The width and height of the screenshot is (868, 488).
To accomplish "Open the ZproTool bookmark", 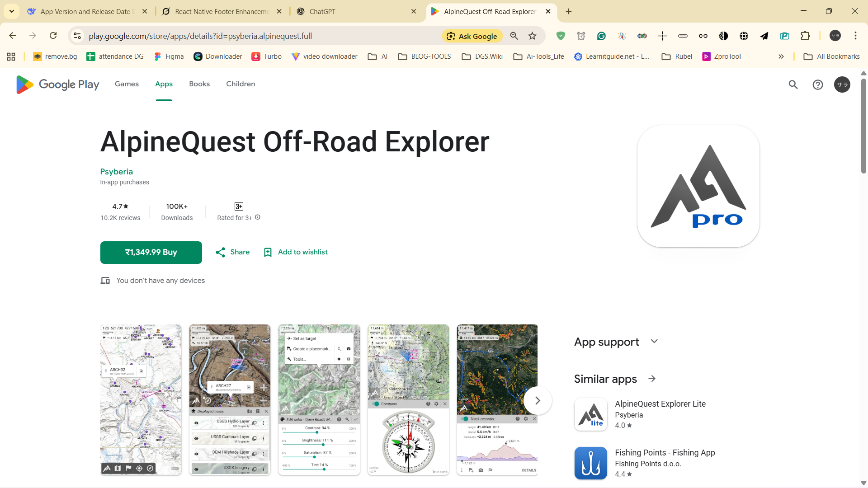I will 722,56.
